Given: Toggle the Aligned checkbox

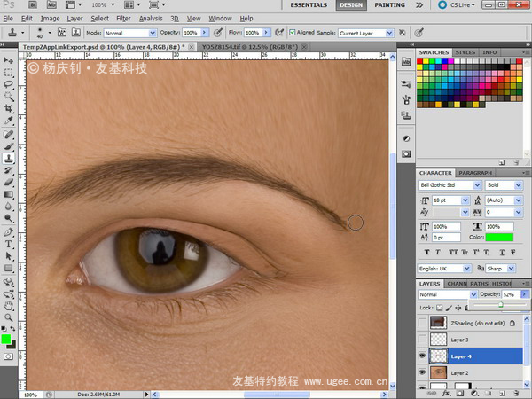Looking at the screenshot, I should pyautogui.click(x=292, y=33).
